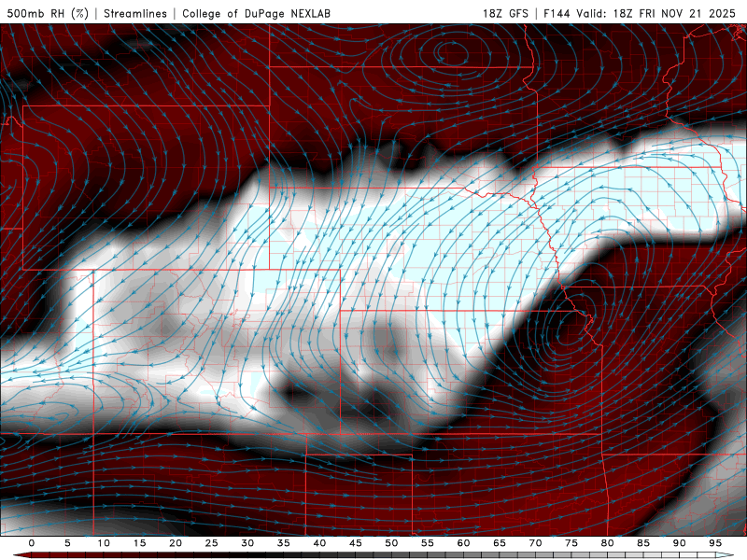
Task: Click the "18Z GFS" model label
Action: (x=505, y=13)
